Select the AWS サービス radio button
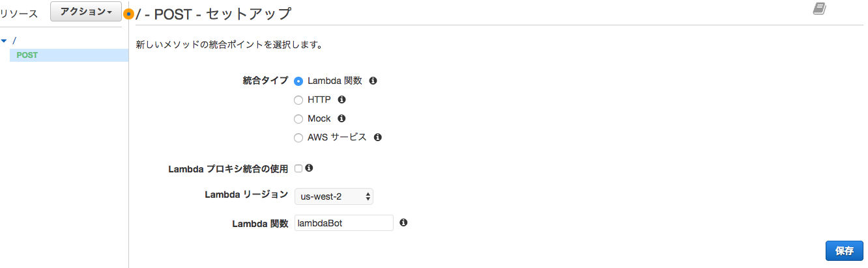Viewport: 868px width, 268px height. tap(298, 138)
